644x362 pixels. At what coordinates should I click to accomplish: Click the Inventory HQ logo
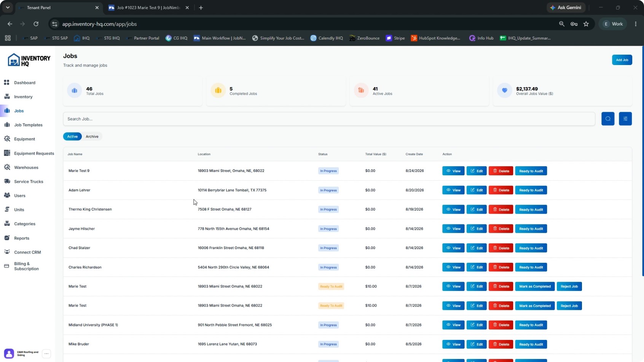pos(29,60)
